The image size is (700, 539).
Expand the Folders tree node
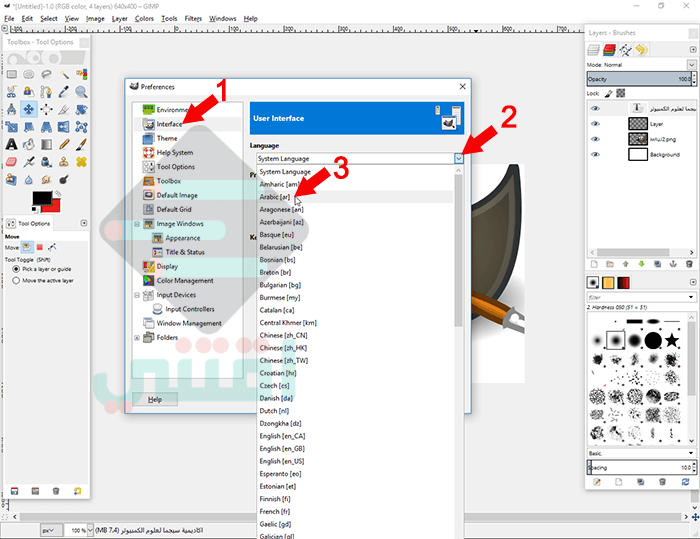(x=137, y=338)
